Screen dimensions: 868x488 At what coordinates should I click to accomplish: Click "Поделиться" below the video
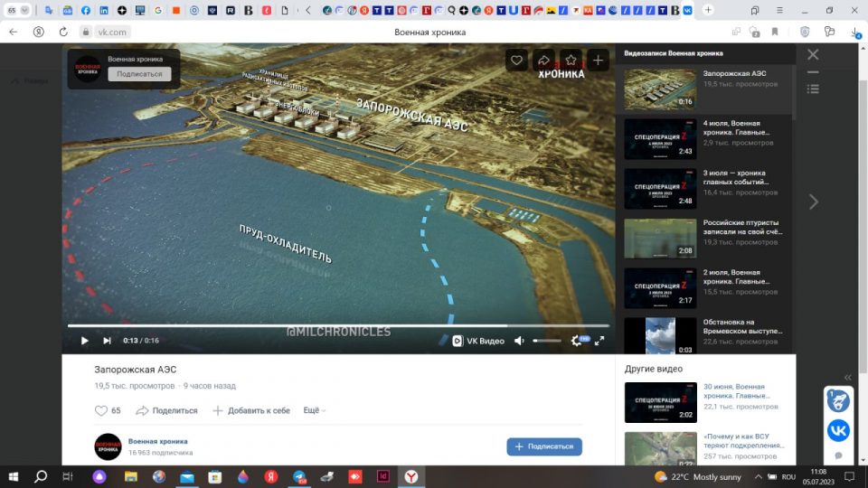(x=166, y=410)
